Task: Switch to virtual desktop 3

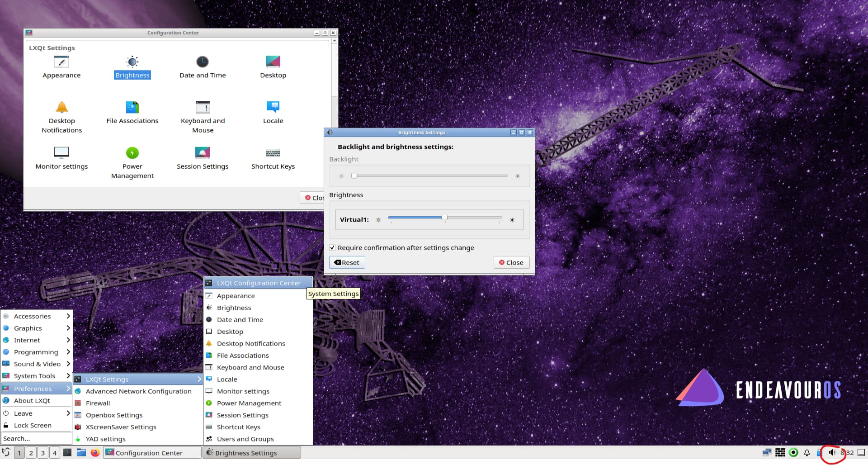Action: [x=42, y=453]
